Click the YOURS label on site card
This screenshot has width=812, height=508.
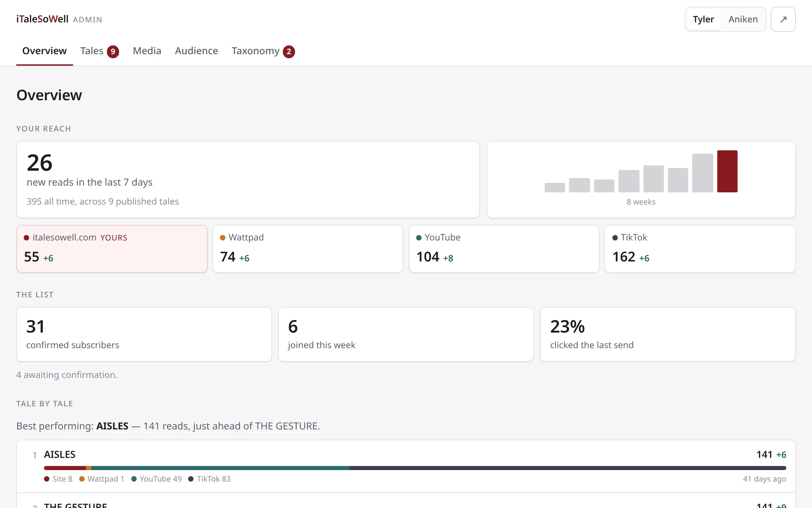click(x=114, y=238)
